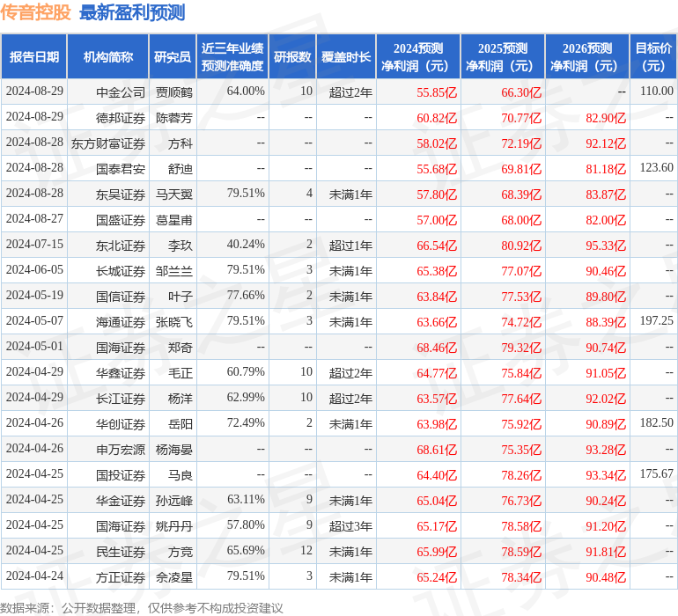Screen dimensions: 678x616
Task: Click institution name 长城证券
Action: click(x=121, y=271)
